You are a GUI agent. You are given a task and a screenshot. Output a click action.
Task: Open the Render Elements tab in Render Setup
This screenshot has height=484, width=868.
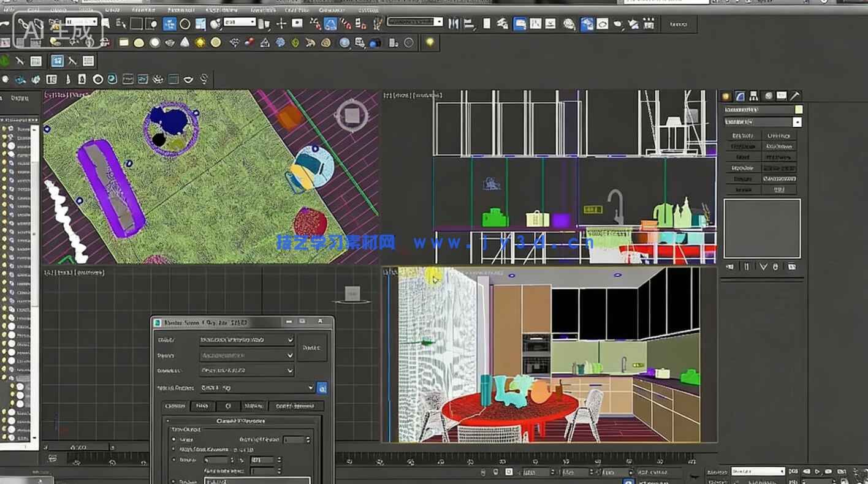point(294,405)
